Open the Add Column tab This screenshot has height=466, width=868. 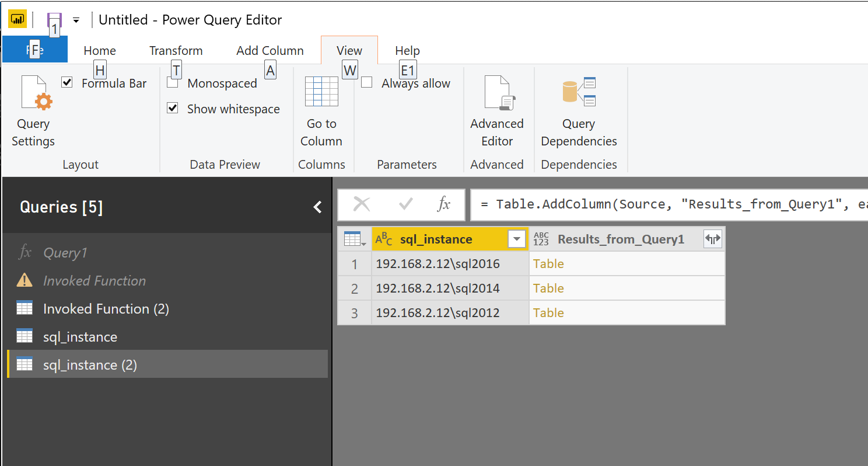pos(270,51)
